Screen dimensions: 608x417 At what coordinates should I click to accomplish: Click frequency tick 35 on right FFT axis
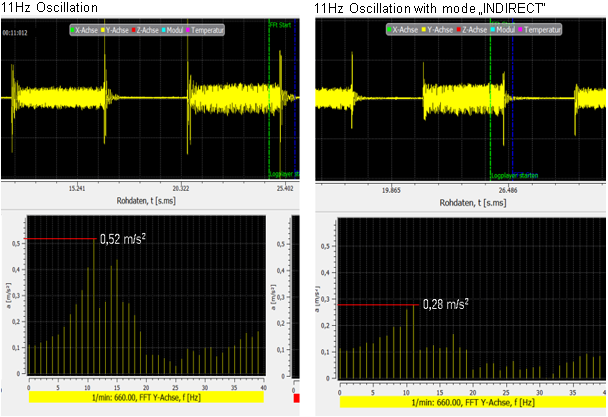[573, 393]
